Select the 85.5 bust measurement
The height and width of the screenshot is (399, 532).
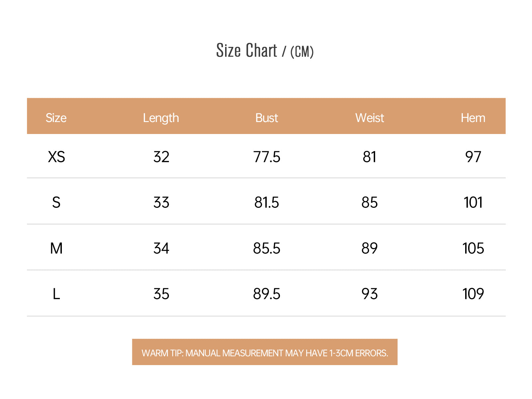[267, 248]
